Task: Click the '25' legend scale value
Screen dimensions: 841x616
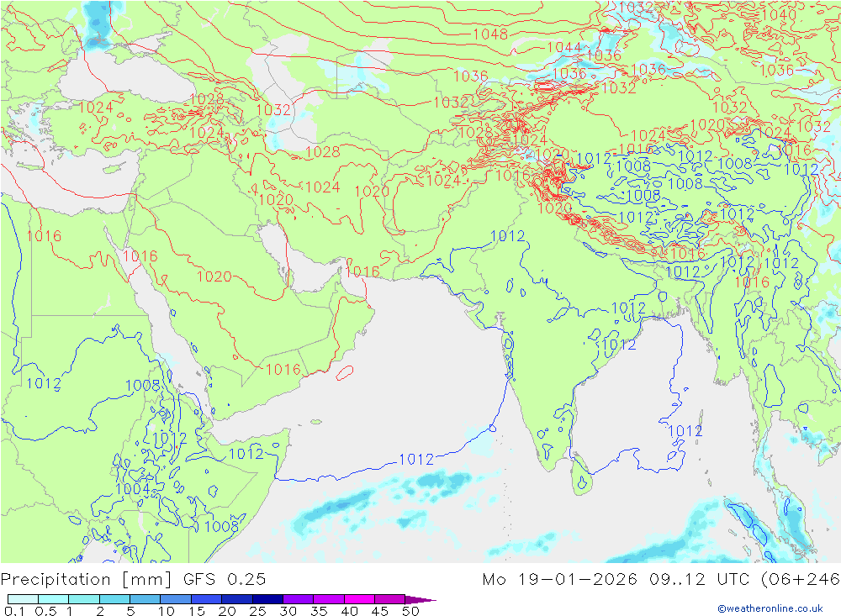Action: point(257,611)
